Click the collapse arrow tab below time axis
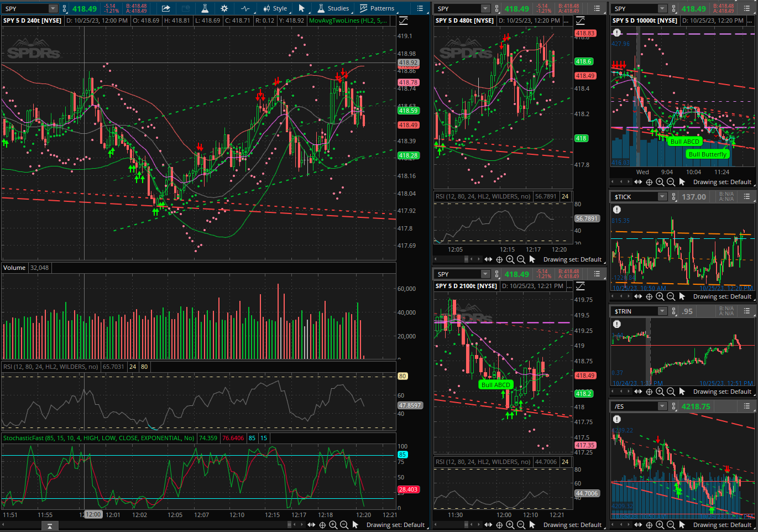 point(49,526)
